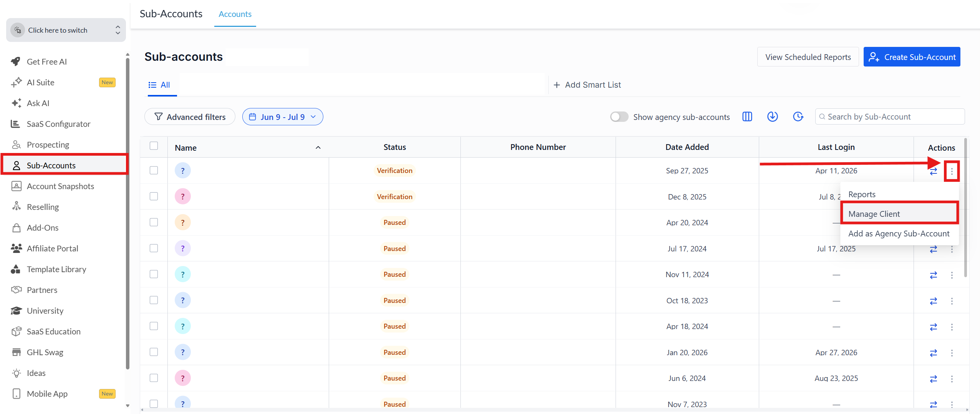Open Reselling icon in sidebar
980x414 pixels.
point(16,207)
